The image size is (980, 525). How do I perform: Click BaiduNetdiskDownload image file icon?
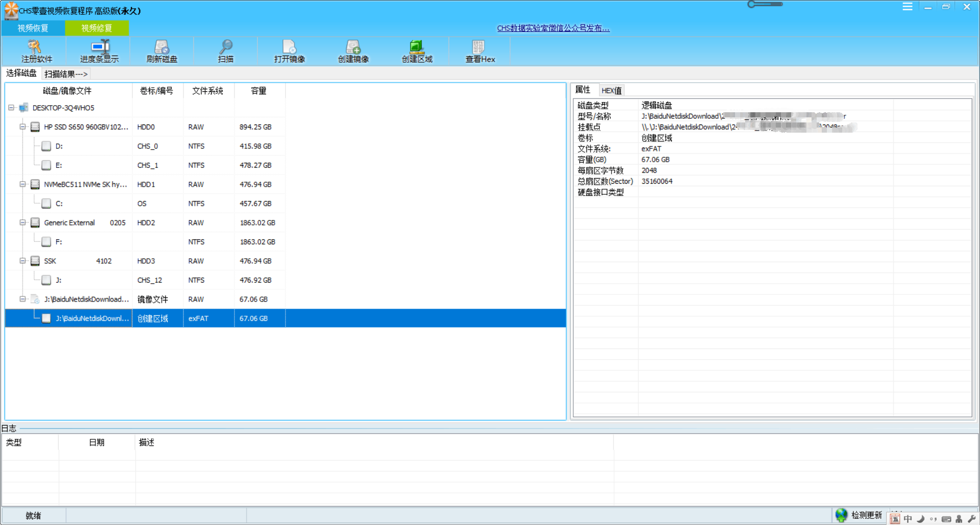coord(35,299)
